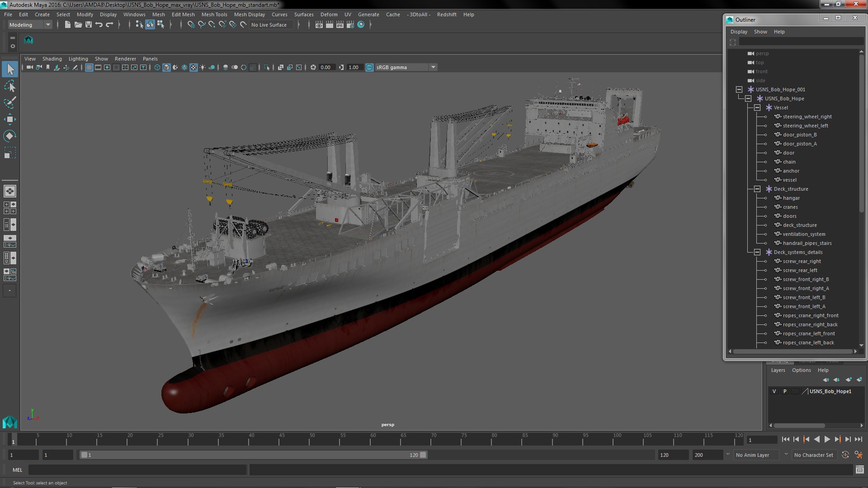Open Outliner Display menu
The image size is (868, 488).
coord(739,32)
